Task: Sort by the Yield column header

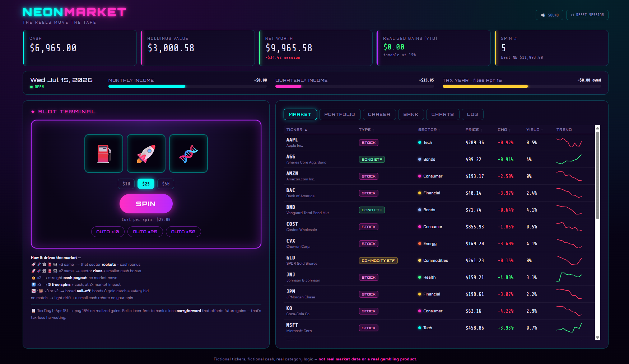Action: (x=535, y=130)
